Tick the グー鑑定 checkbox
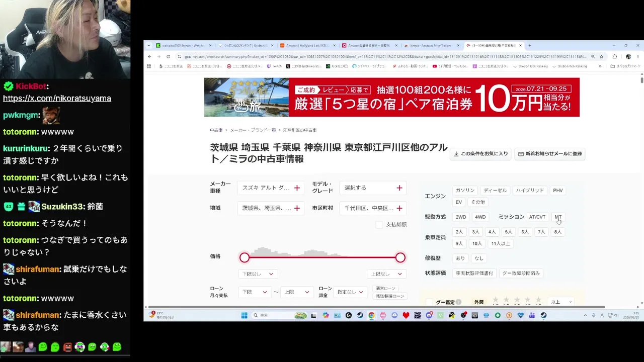This screenshot has width=644, height=362. (429, 302)
